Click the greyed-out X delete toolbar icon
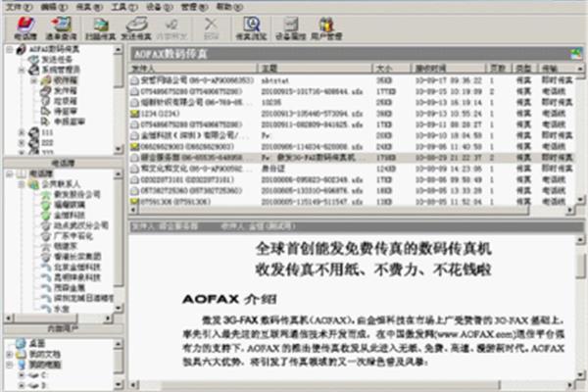This screenshot has width=588, height=392. [211, 28]
